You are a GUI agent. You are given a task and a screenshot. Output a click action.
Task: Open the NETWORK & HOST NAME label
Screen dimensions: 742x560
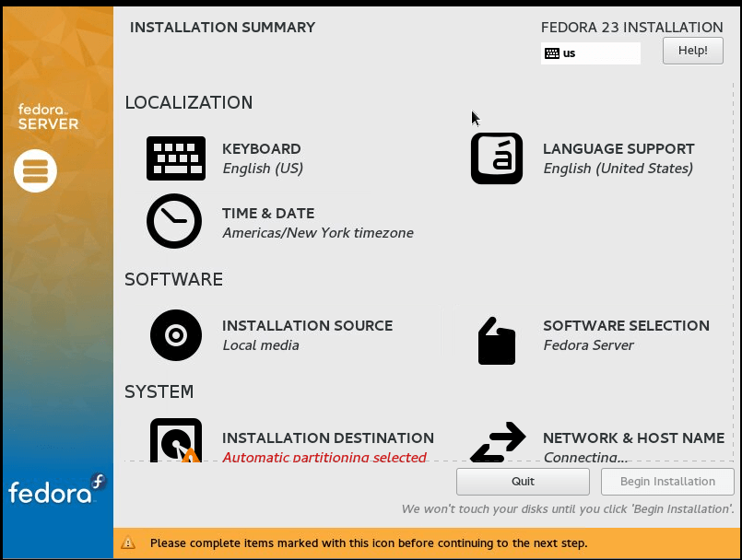(633, 438)
